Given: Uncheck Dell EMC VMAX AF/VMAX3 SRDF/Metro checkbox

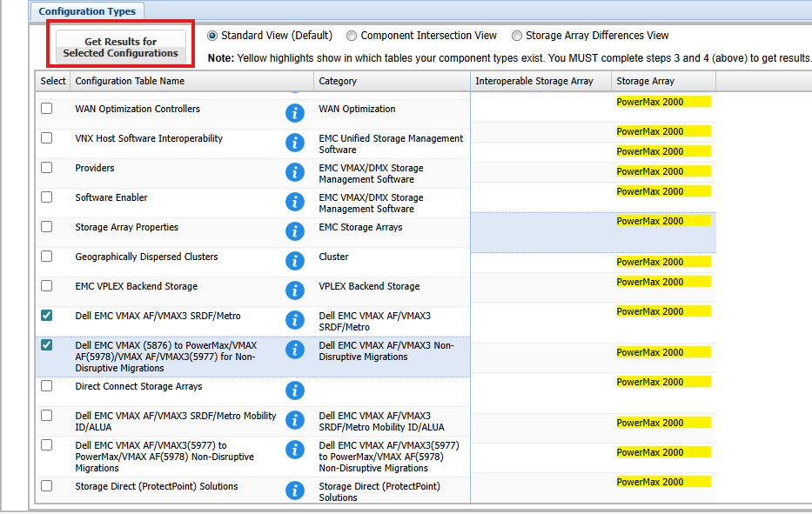Looking at the screenshot, I should [x=47, y=316].
